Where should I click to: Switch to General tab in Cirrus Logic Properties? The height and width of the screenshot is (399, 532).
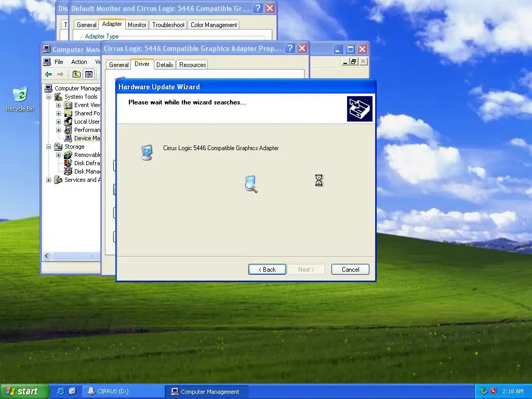tap(119, 65)
